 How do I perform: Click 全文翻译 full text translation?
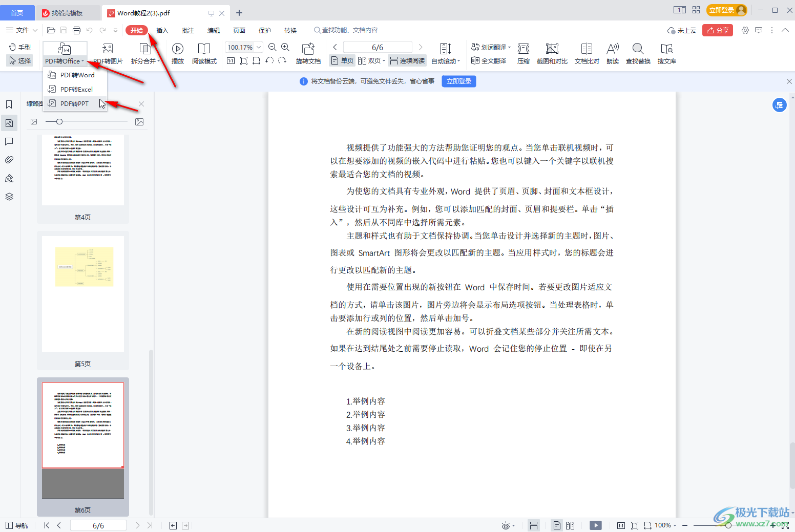pyautogui.click(x=489, y=60)
